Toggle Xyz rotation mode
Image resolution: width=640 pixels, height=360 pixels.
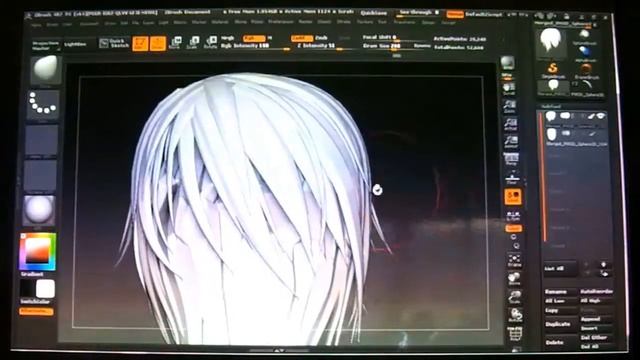pyautogui.click(x=513, y=229)
